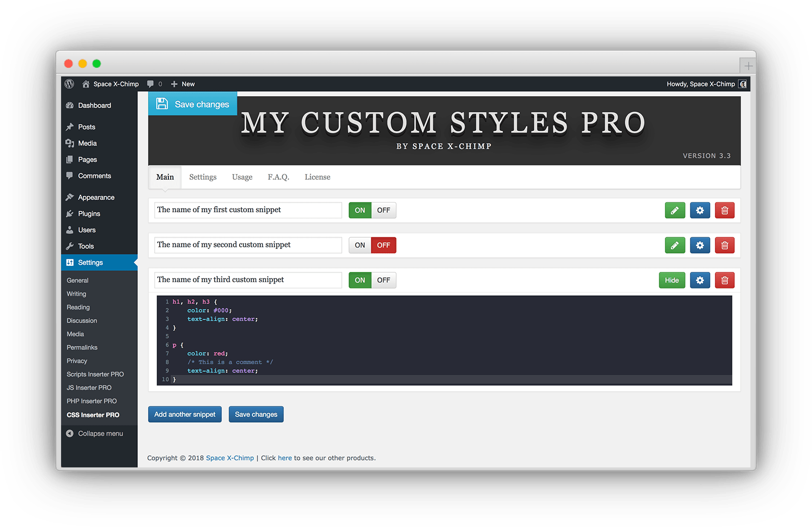Switch to the Main tab
The height and width of the screenshot is (527, 812).
(165, 177)
